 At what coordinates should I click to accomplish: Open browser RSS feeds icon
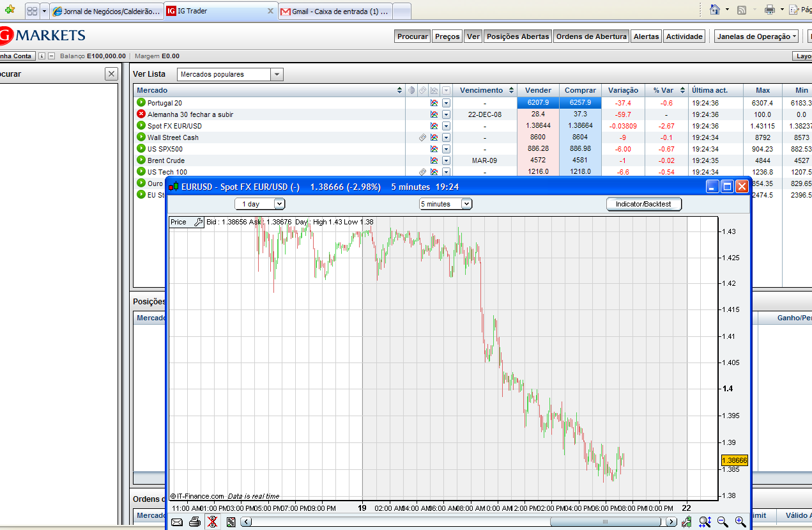click(x=742, y=9)
